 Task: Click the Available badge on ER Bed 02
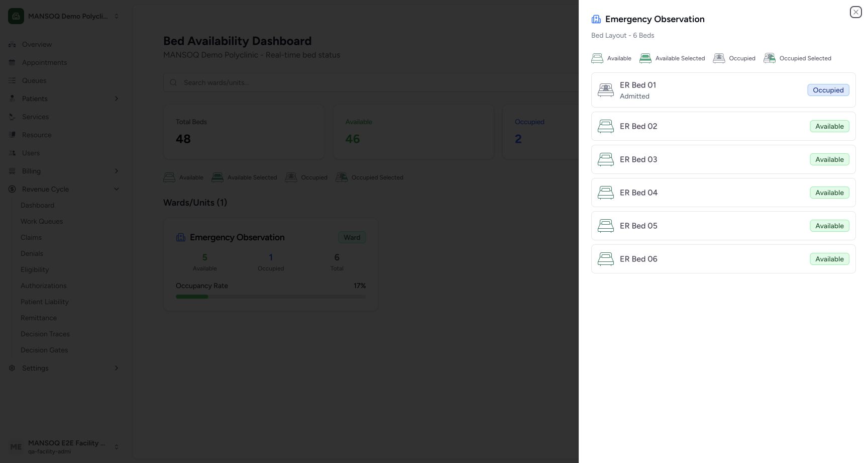pyautogui.click(x=829, y=126)
